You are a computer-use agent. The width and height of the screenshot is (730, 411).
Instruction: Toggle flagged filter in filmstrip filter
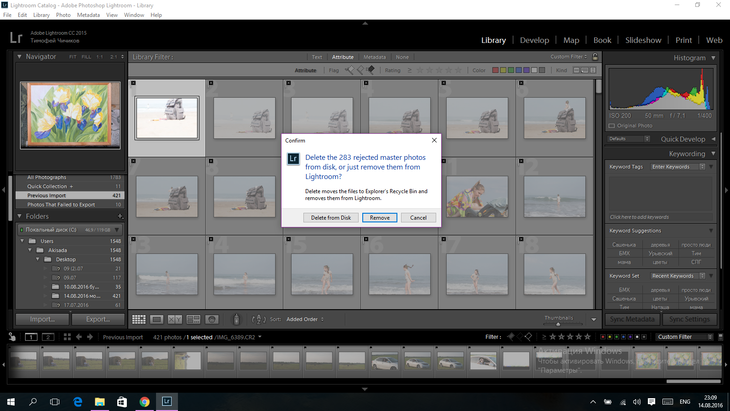[x=511, y=337]
